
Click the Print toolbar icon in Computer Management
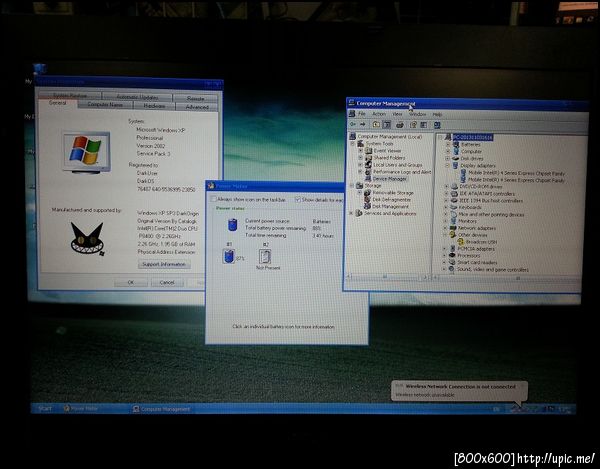(x=400, y=125)
